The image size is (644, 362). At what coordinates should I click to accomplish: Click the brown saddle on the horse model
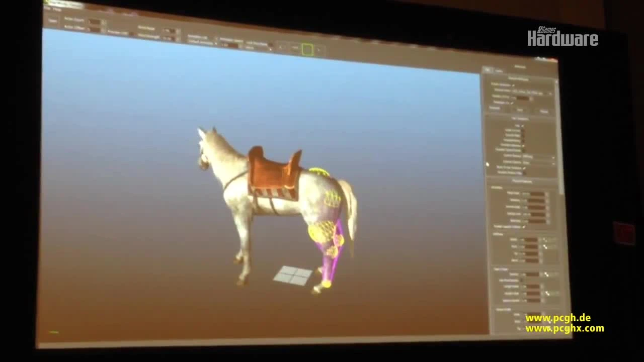coord(274,168)
